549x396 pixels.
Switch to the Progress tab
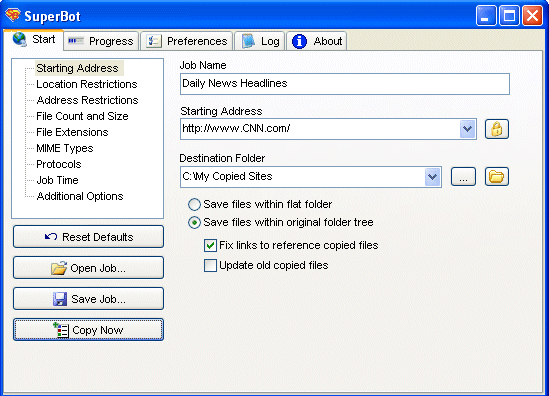pos(101,41)
